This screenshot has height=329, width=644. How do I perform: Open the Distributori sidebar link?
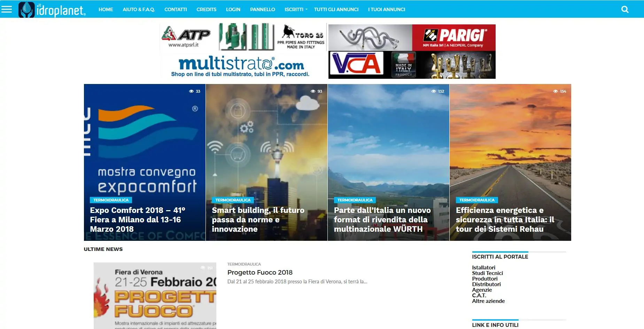point(486,284)
